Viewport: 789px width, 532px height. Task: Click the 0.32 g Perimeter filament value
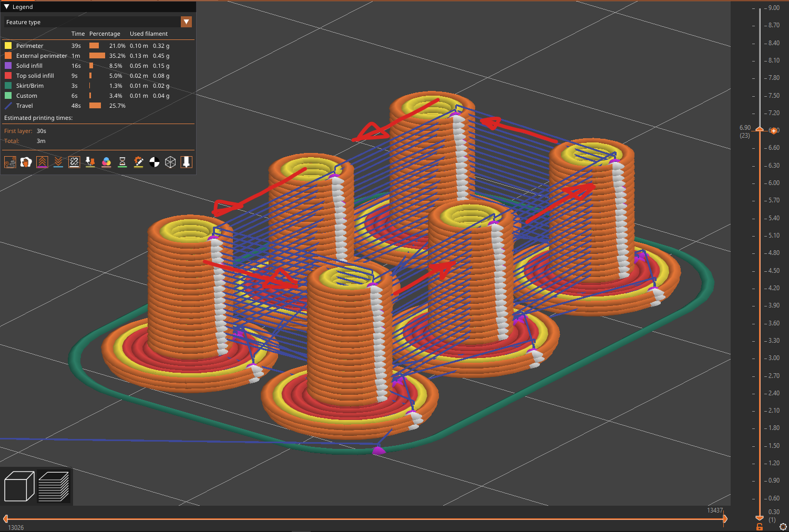click(161, 46)
